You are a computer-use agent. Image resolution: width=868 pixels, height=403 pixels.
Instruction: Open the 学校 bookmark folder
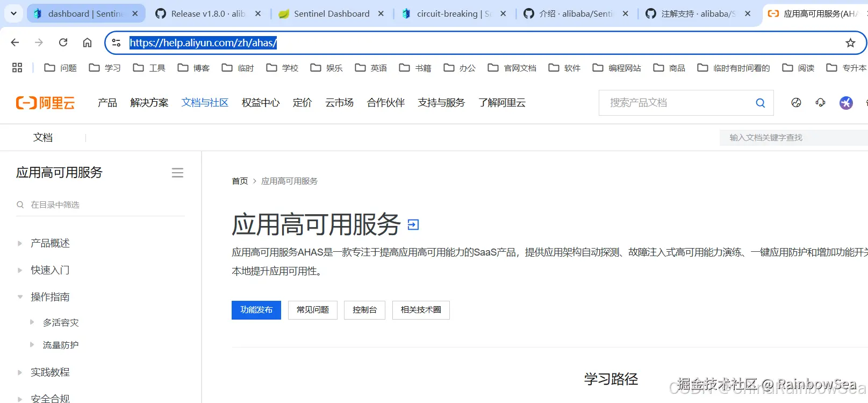282,68
